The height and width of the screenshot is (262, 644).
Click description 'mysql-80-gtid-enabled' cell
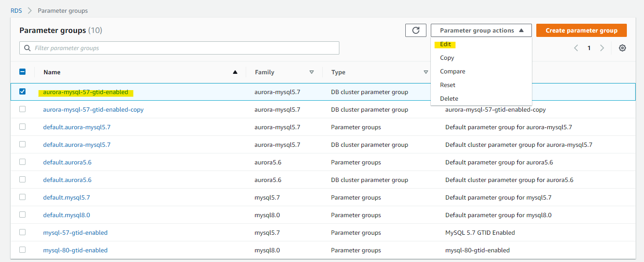tap(477, 250)
